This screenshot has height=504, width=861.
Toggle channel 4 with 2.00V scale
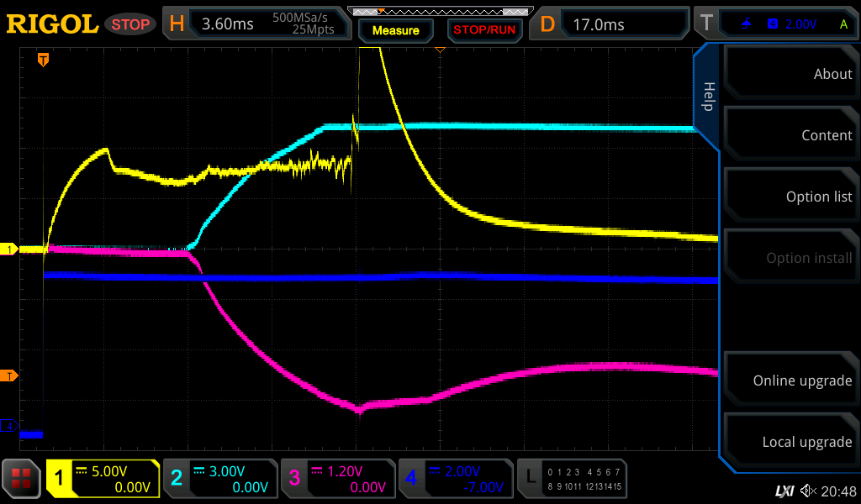tap(455, 479)
